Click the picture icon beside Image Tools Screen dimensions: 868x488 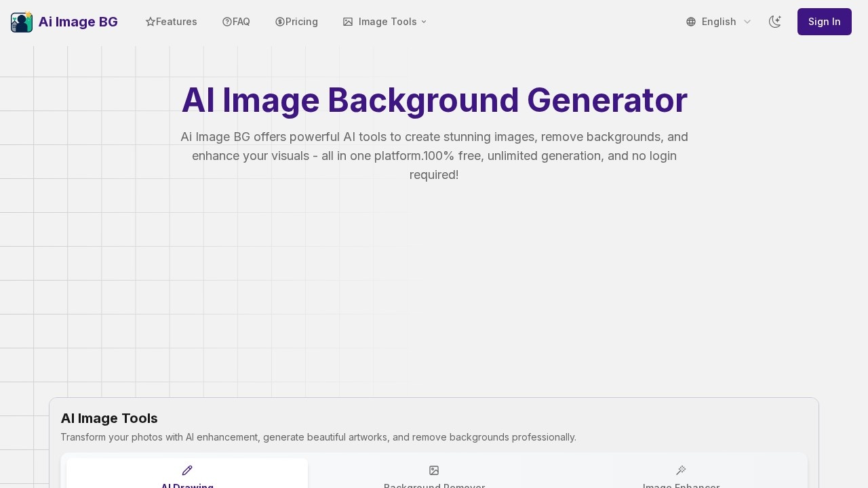348,22
